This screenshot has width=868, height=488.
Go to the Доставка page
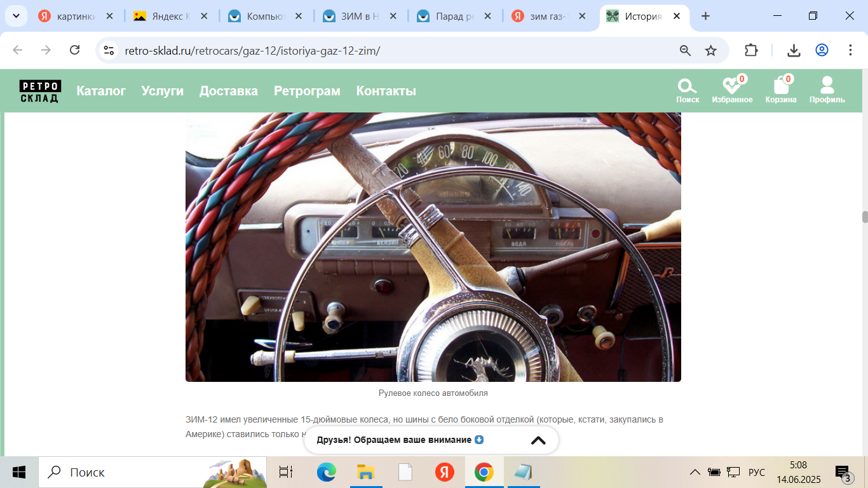(x=228, y=91)
